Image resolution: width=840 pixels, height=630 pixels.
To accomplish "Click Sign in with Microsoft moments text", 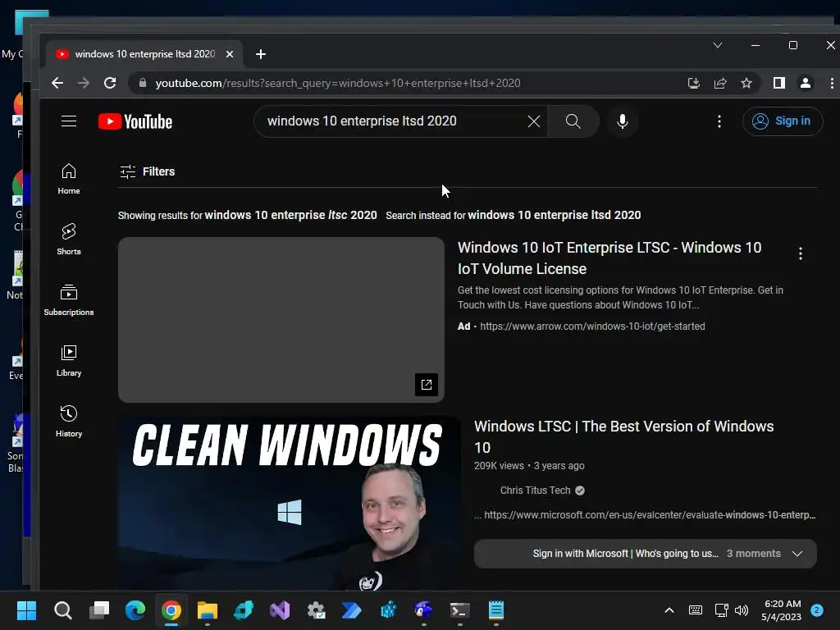I will (x=625, y=554).
